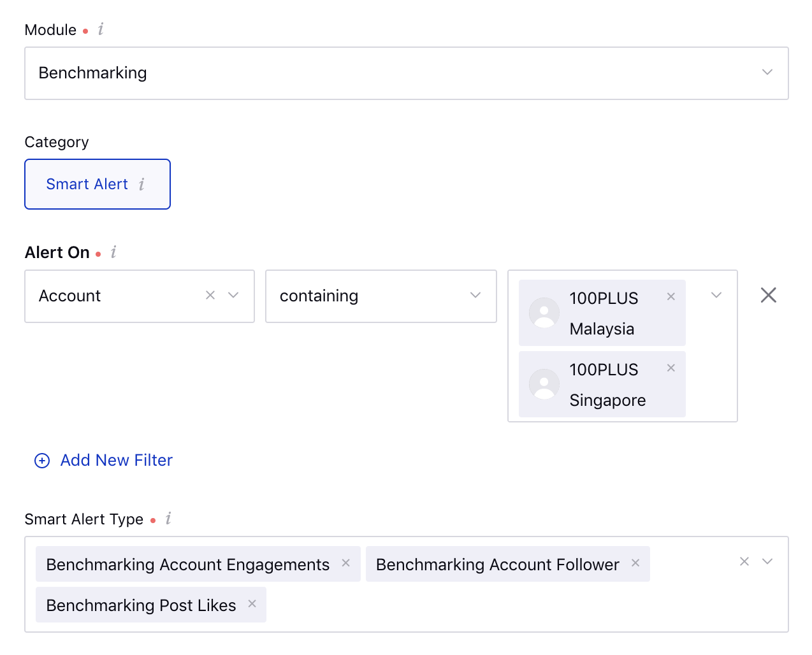This screenshot has height=655, width=812.
Task: Expand the account values dropdown chevron
Action: [x=716, y=295]
